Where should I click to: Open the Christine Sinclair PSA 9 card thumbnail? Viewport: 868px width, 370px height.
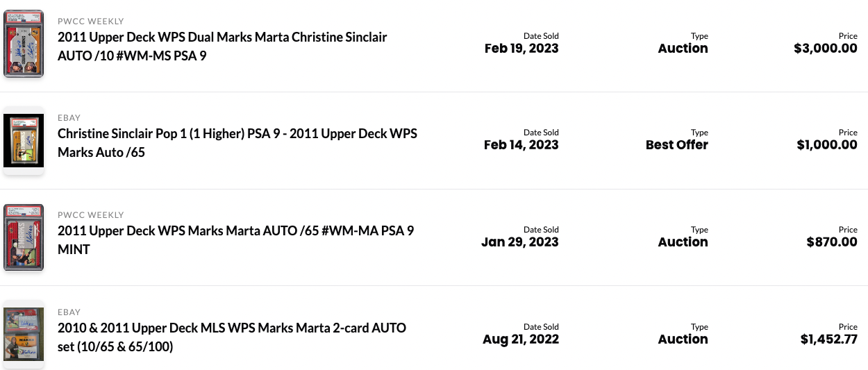[24, 140]
